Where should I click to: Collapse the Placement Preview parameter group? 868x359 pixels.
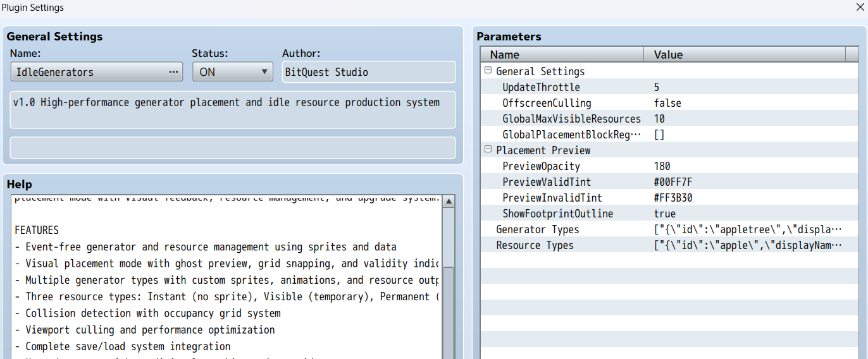coord(488,150)
